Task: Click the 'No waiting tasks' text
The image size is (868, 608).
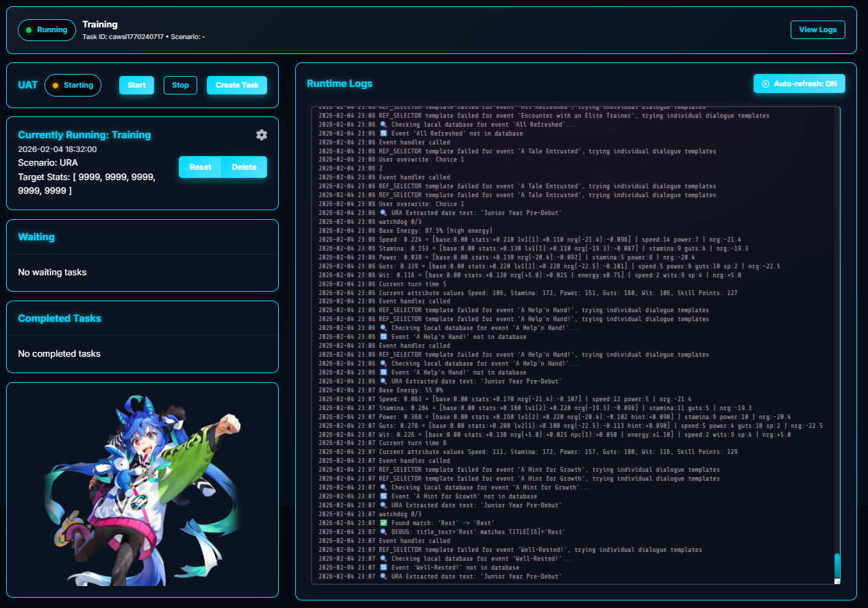Action: tap(52, 273)
